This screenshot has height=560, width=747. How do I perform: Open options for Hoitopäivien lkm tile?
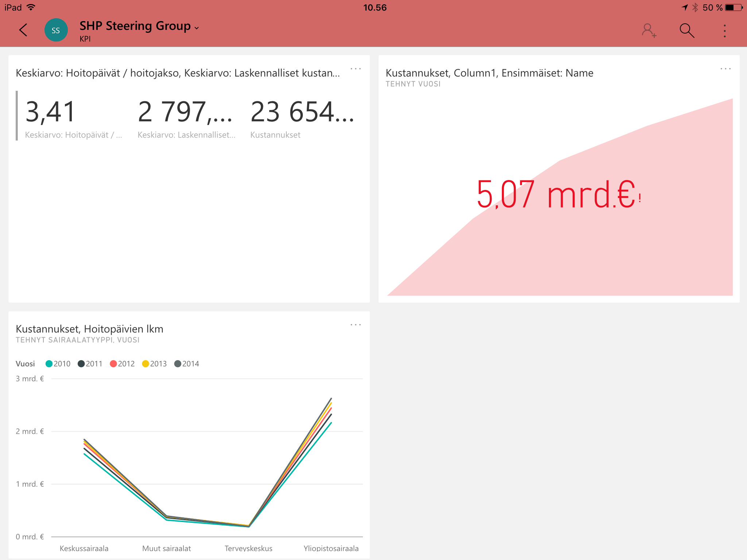coord(356,324)
